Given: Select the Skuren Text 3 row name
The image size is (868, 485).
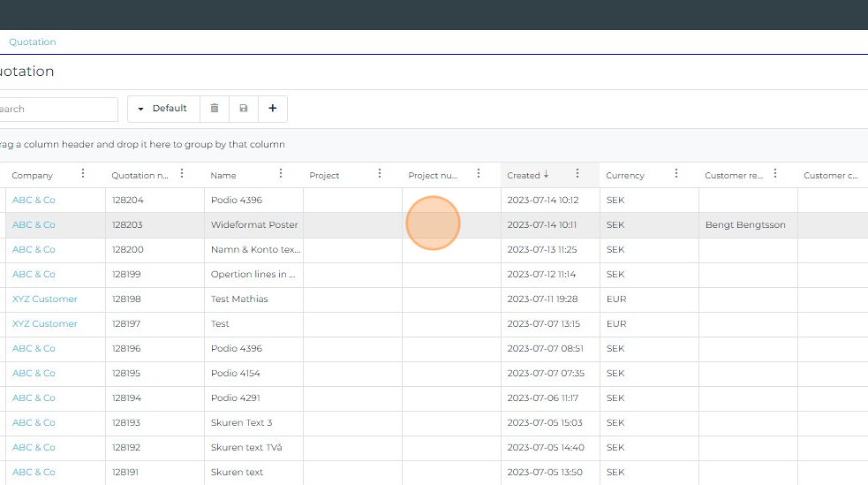Looking at the screenshot, I should [x=241, y=423].
